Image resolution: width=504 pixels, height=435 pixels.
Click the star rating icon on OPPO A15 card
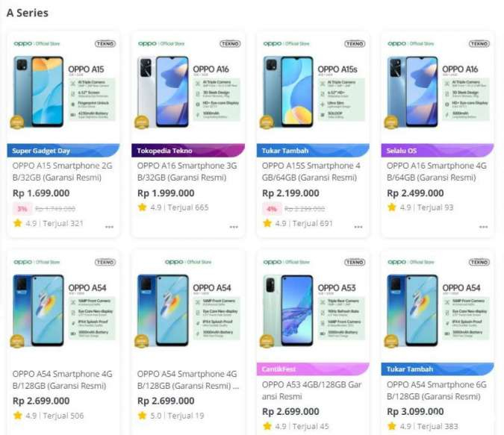point(18,223)
